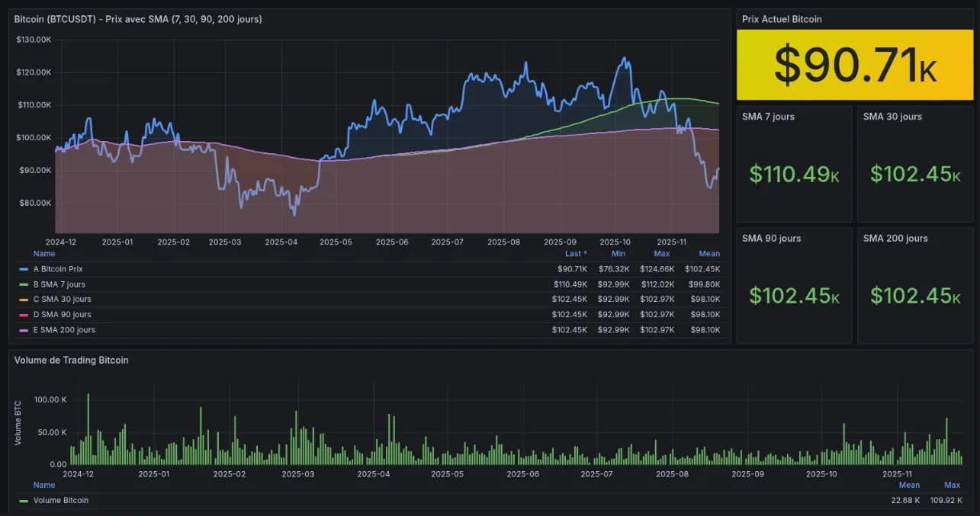980x516 pixels.
Task: Toggle the E SMA 200 jours series label
Action: coord(65,330)
